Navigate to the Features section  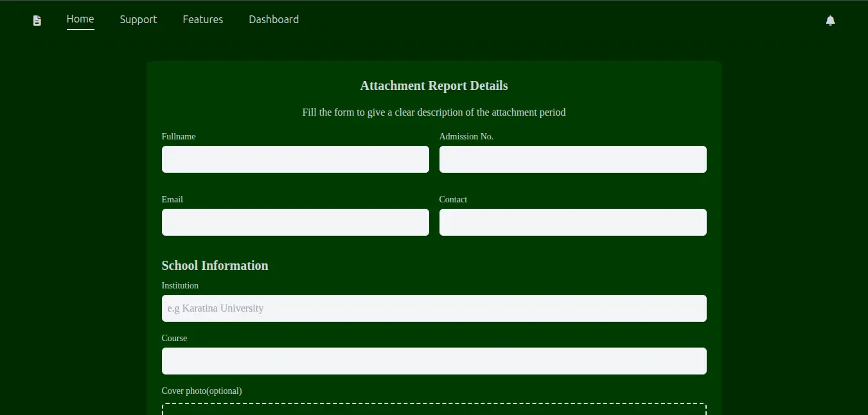tap(202, 19)
